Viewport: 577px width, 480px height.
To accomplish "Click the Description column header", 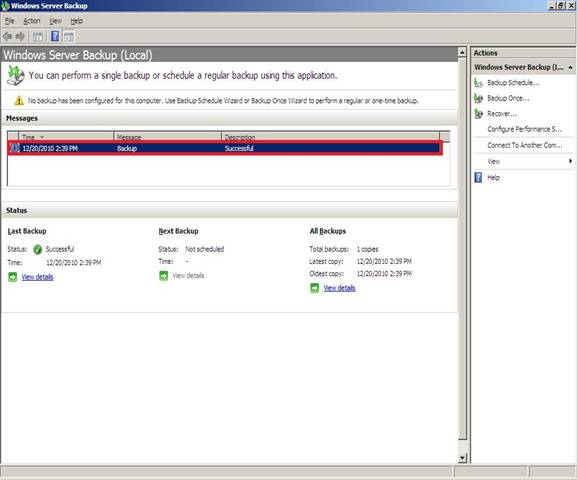I will pyautogui.click(x=330, y=137).
